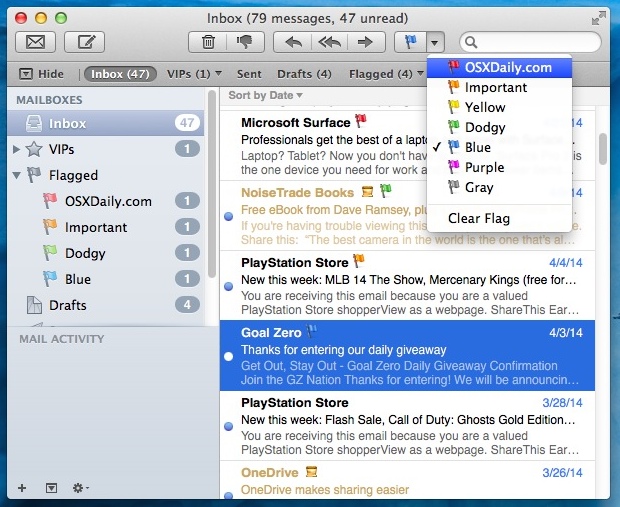Open the Drafts (4) favorites item
The width and height of the screenshot is (620, 507).
[x=304, y=74]
